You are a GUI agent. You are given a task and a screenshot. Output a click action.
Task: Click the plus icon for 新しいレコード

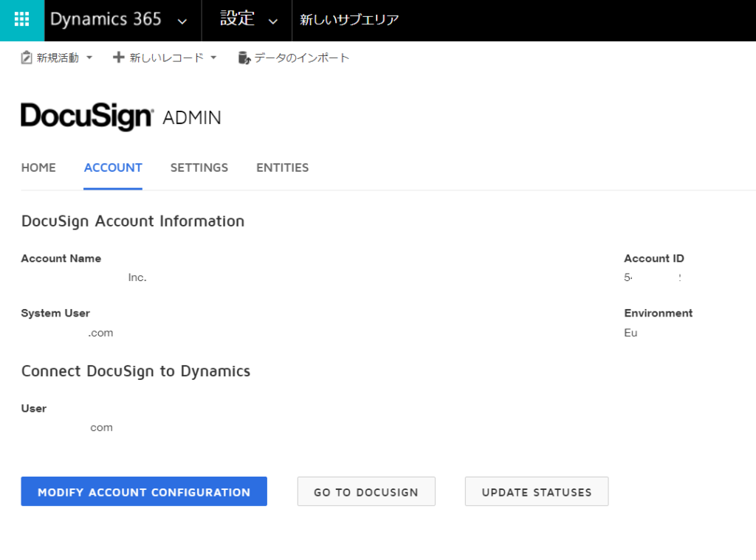click(x=118, y=58)
